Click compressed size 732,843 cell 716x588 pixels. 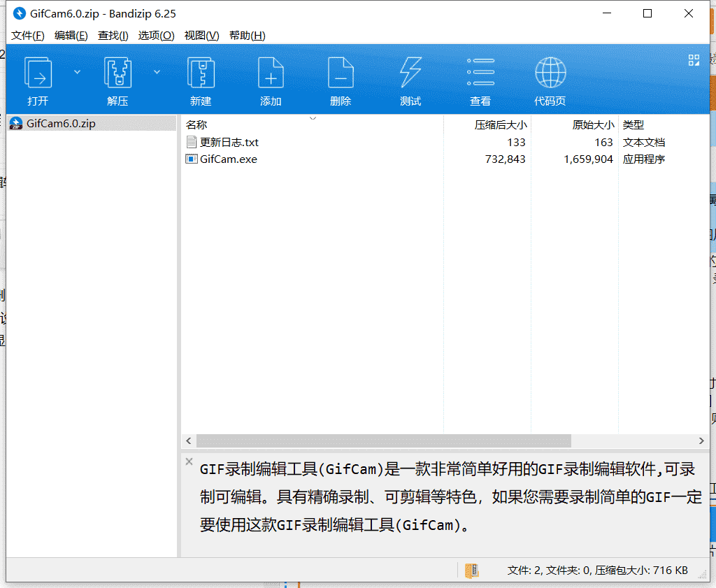505,159
